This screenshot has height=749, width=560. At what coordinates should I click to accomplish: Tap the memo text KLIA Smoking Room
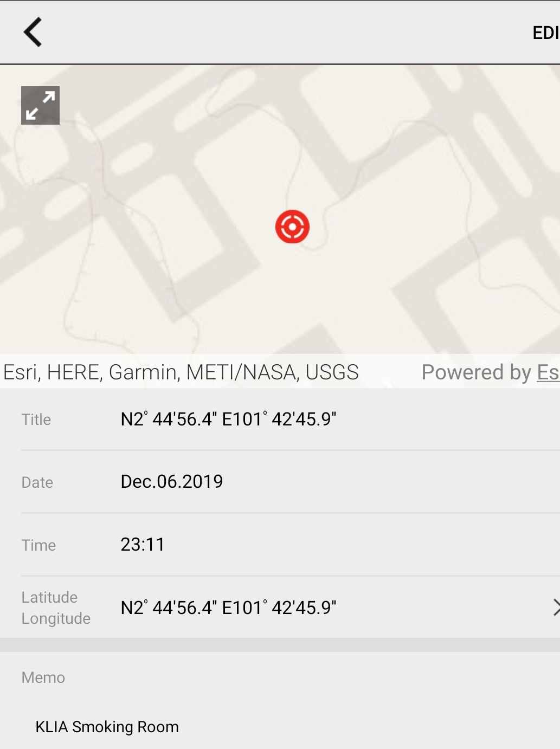tap(107, 727)
